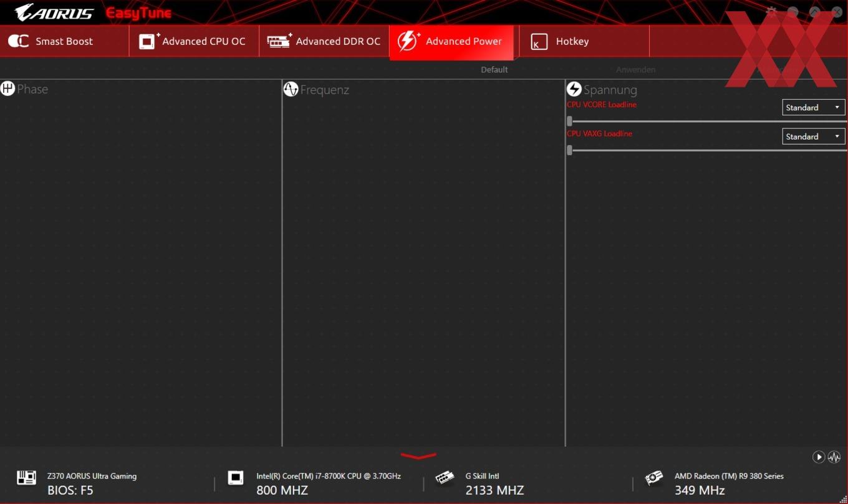This screenshot has width=848, height=504.
Task: Go to the Advanced DDR OC tab
Action: pyautogui.click(x=324, y=41)
